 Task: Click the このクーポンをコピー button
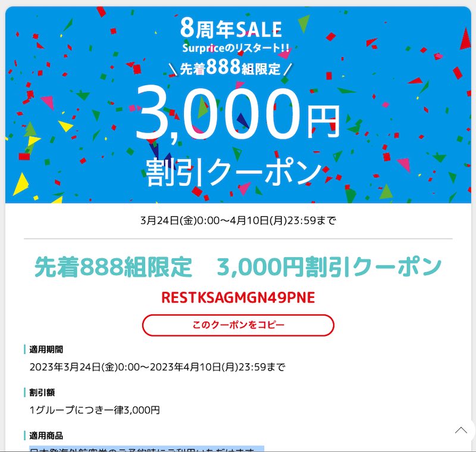(238, 325)
